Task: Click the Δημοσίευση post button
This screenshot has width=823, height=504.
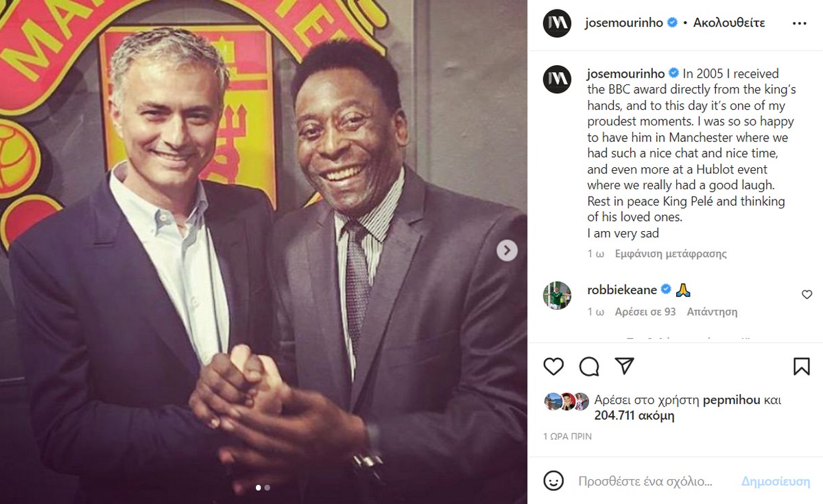Action: point(776,481)
